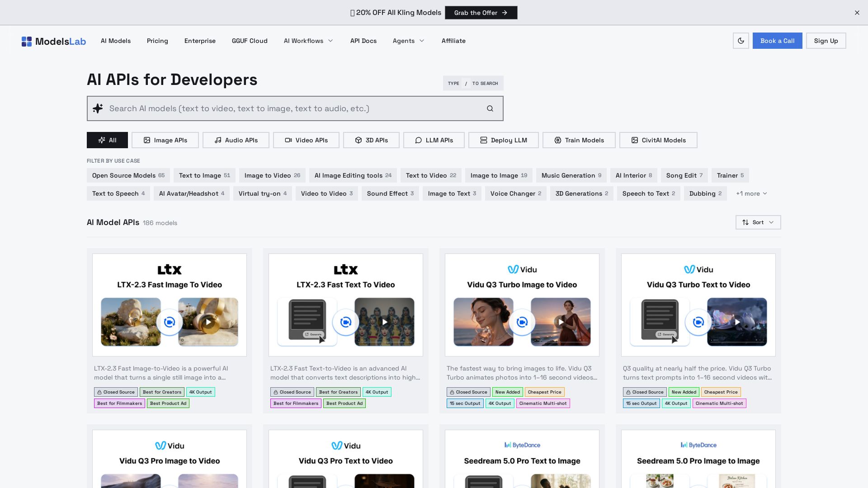Go to Pricing page
The image size is (868, 488).
(x=157, y=41)
